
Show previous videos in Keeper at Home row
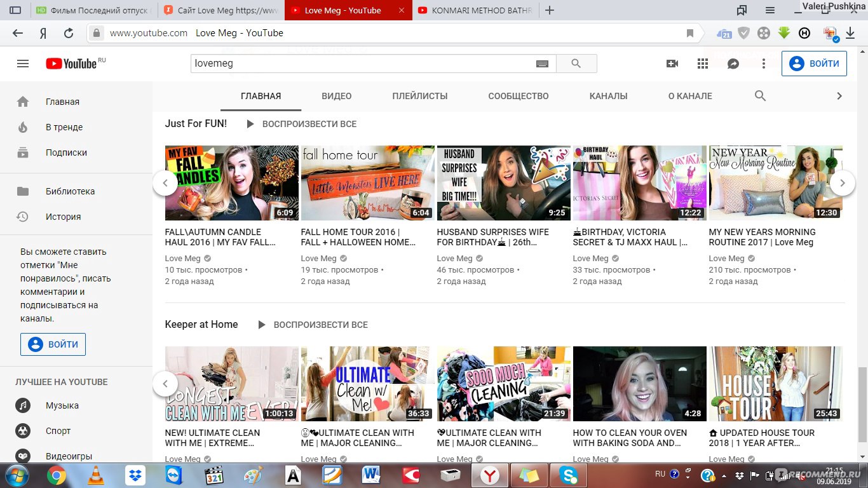[x=165, y=384]
